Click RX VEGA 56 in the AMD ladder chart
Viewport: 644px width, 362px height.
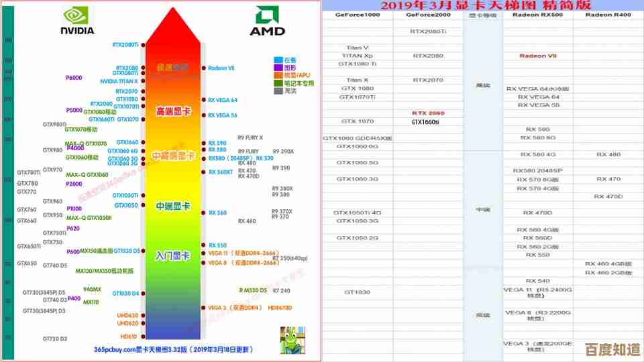coord(223,115)
